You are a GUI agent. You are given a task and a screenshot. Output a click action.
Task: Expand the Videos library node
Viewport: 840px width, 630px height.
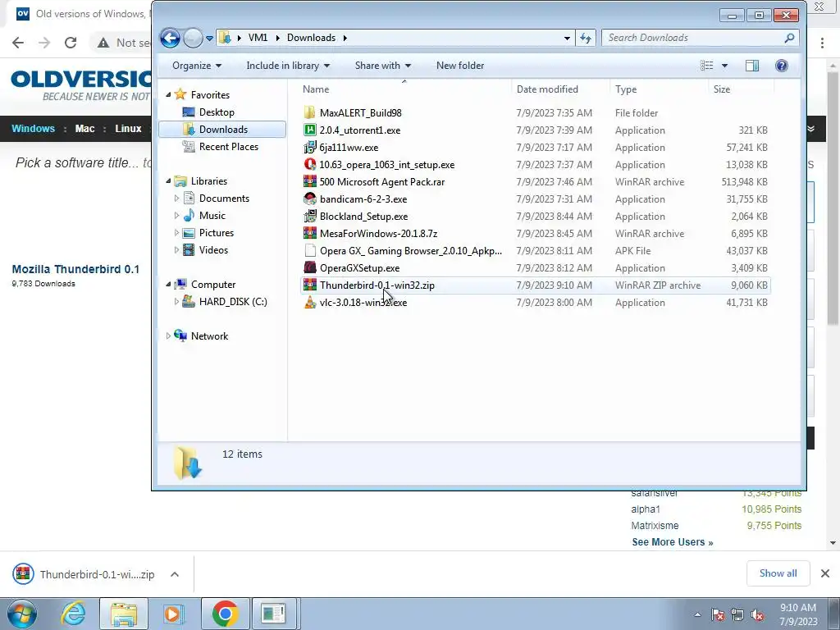point(177,249)
